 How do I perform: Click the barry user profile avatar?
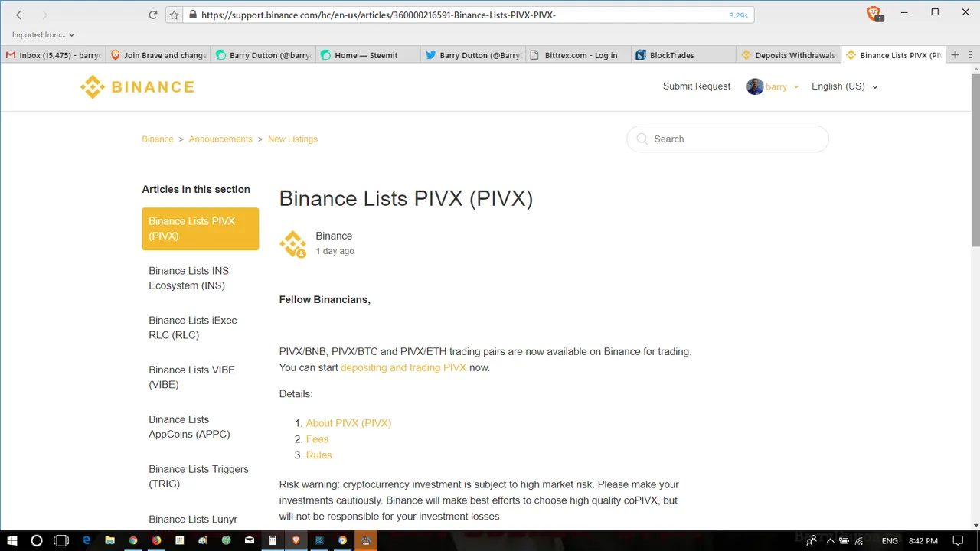tap(755, 86)
